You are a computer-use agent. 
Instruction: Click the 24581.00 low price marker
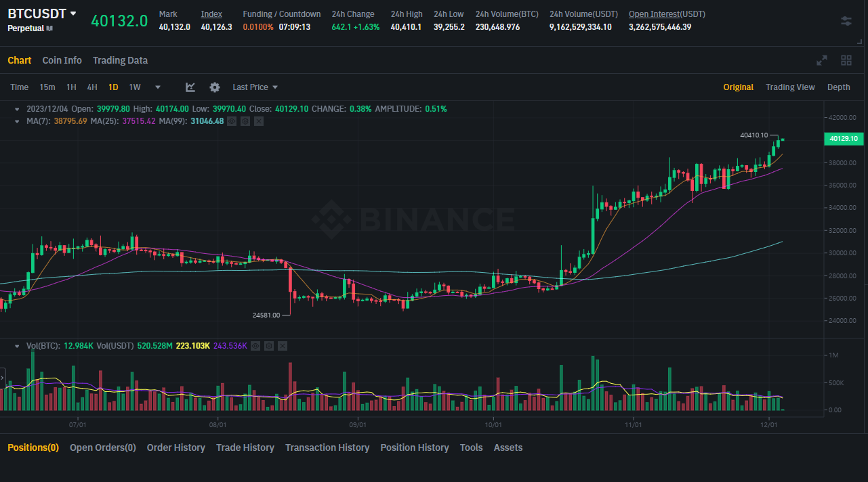[x=266, y=315]
